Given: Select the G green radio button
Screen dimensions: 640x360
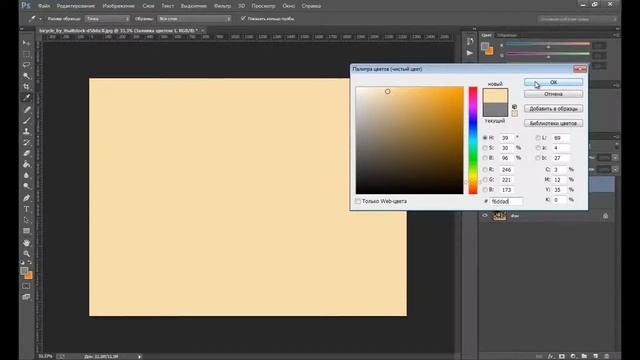Looking at the screenshot, I should pos(485,180).
